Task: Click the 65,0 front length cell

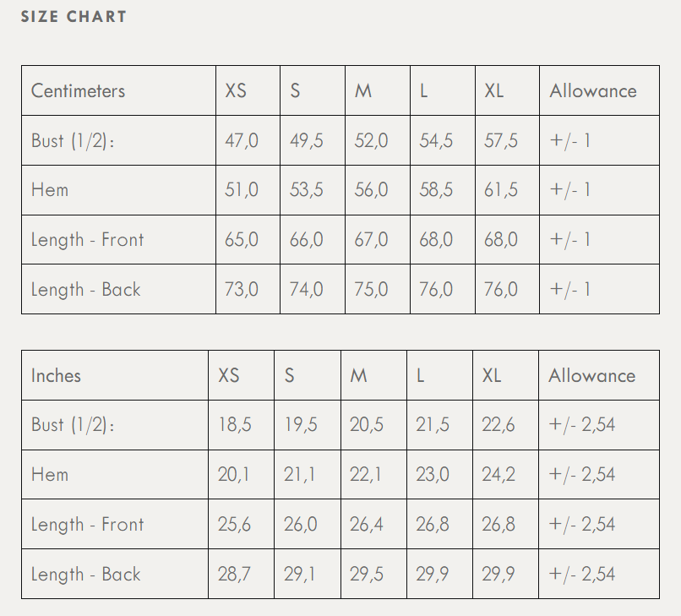Action: tap(242, 239)
